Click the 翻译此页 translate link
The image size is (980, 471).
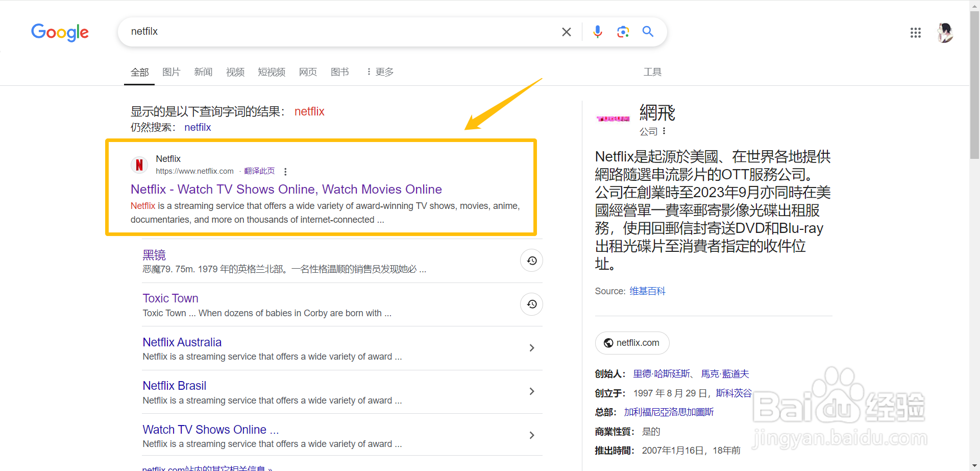tap(259, 171)
